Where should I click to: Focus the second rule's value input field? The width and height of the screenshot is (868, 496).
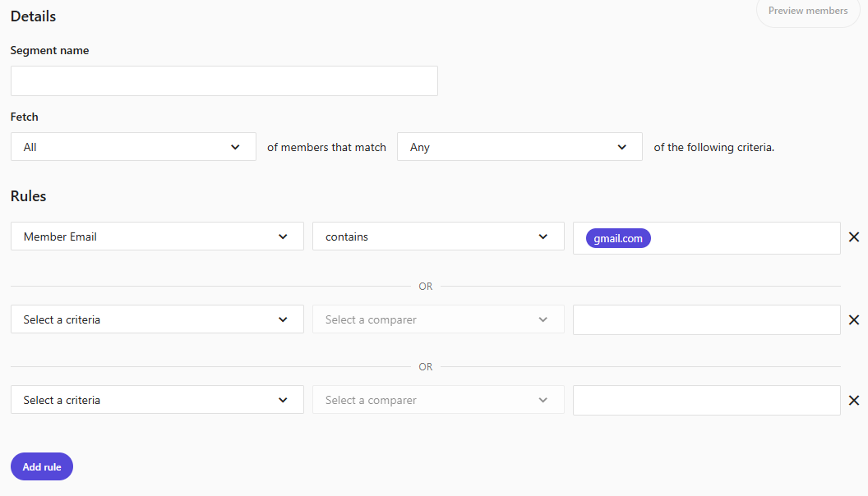[x=706, y=320]
